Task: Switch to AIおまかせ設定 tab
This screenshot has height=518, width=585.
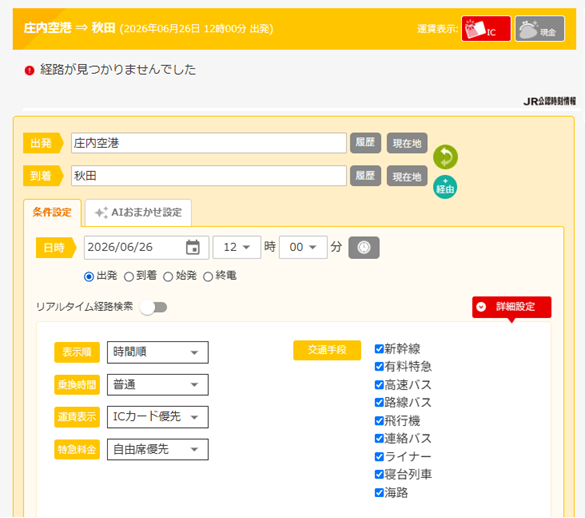Action: pyautogui.click(x=138, y=212)
